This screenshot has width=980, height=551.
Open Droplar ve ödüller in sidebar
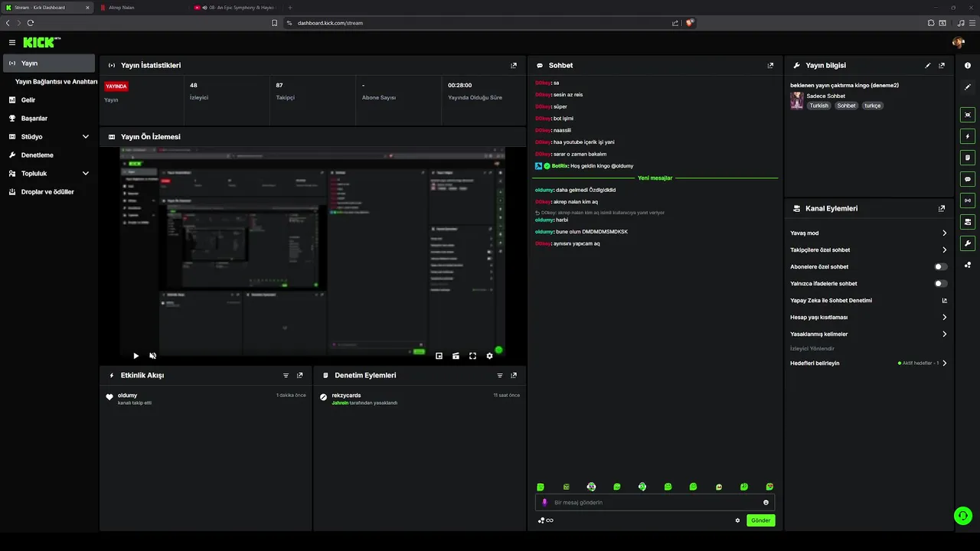(49, 192)
